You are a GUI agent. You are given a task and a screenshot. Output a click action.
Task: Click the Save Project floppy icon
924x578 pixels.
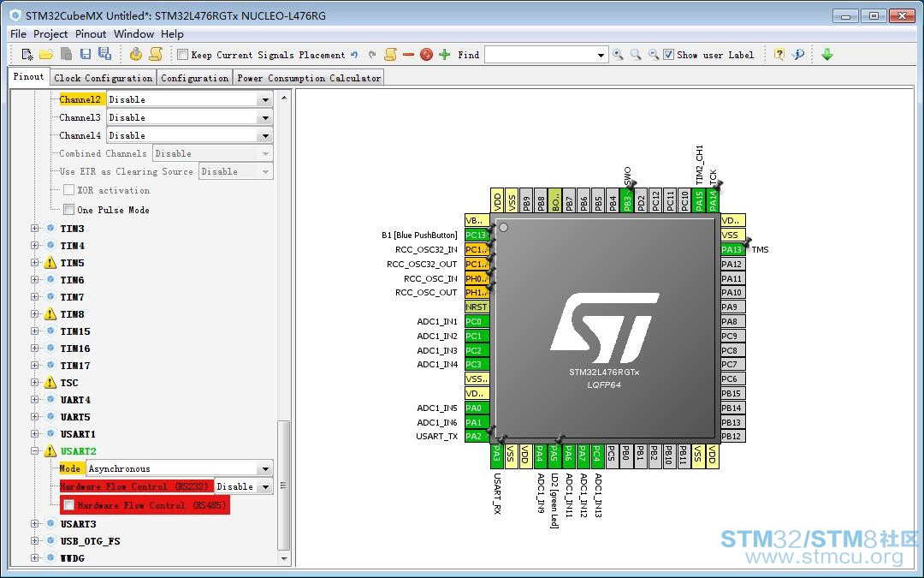(x=86, y=54)
